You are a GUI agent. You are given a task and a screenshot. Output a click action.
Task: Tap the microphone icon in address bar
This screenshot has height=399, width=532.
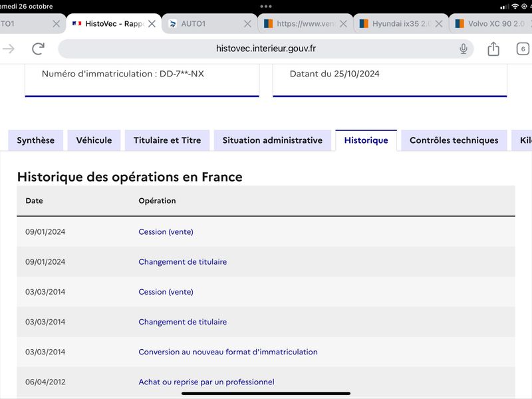(463, 49)
